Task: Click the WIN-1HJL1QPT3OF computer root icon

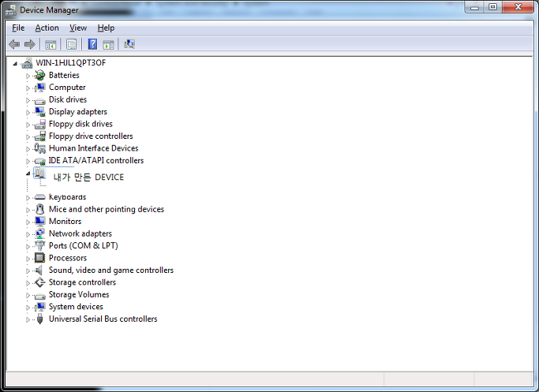Action: coord(27,63)
